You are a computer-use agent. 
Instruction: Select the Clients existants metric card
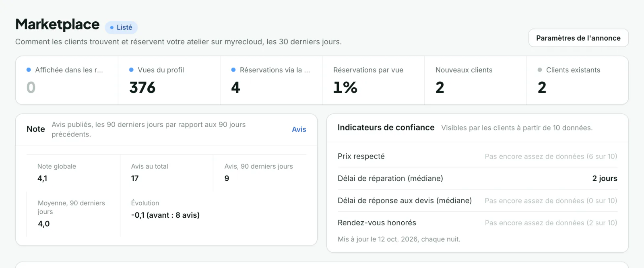pyautogui.click(x=577, y=80)
